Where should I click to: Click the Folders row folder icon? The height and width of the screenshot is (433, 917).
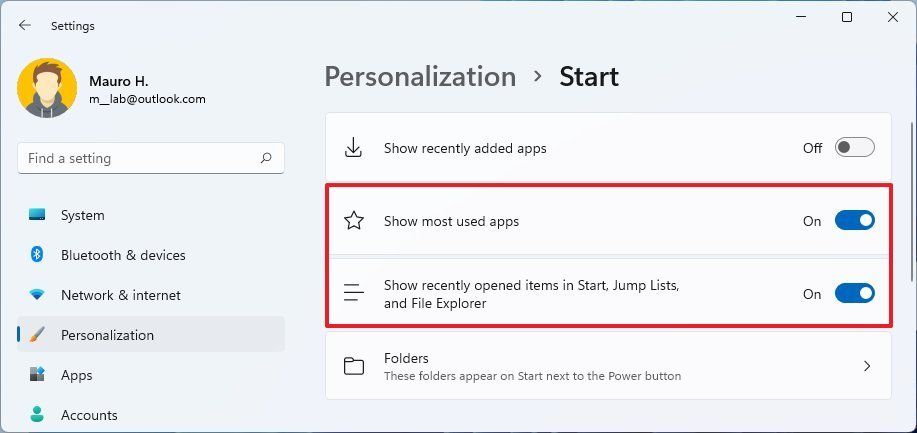click(354, 367)
